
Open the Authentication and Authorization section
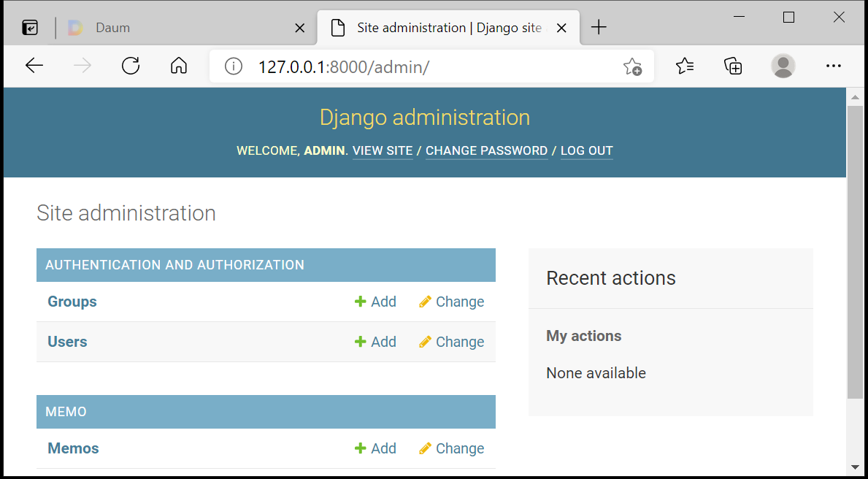[x=175, y=265]
